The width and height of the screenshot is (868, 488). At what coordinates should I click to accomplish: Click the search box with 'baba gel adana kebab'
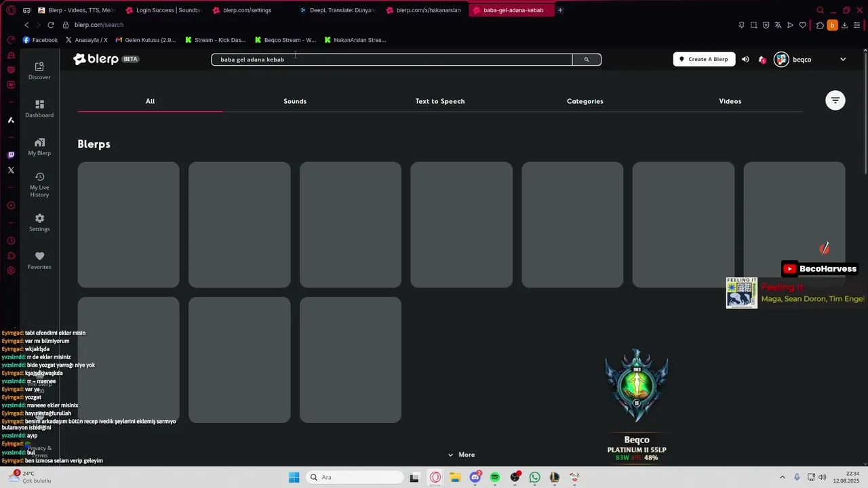392,60
